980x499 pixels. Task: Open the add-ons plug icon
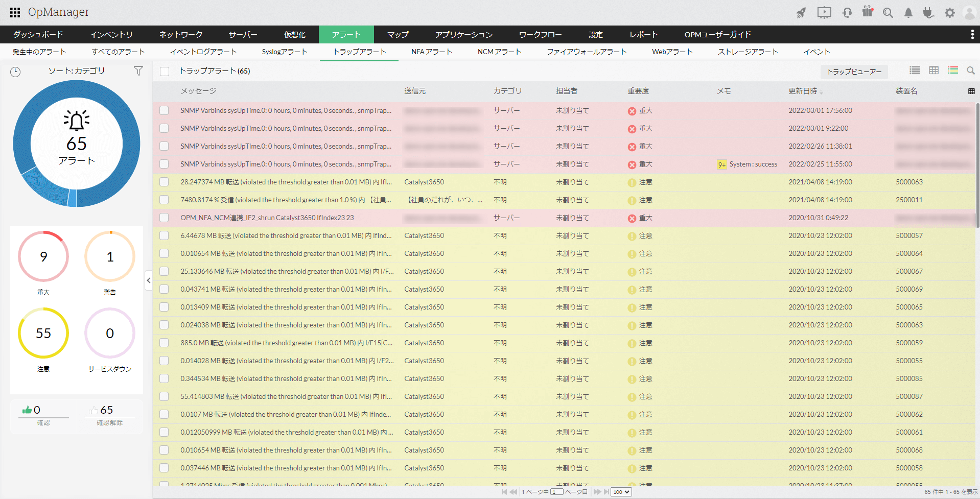click(928, 12)
